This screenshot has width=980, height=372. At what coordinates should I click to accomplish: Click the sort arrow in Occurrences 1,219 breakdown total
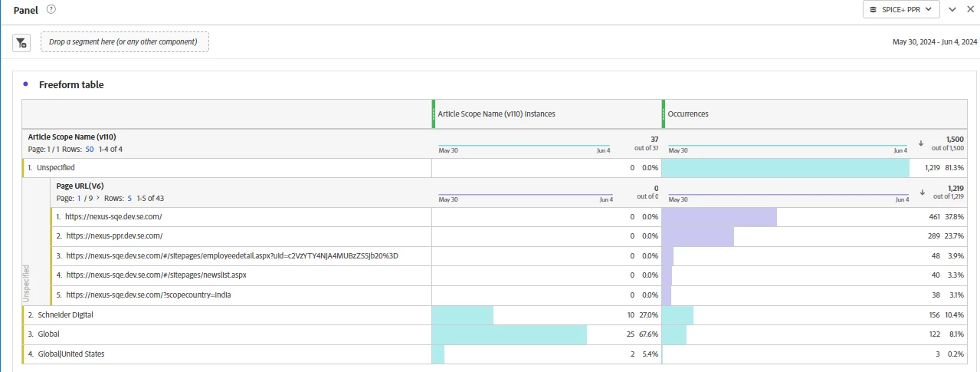[x=923, y=193]
